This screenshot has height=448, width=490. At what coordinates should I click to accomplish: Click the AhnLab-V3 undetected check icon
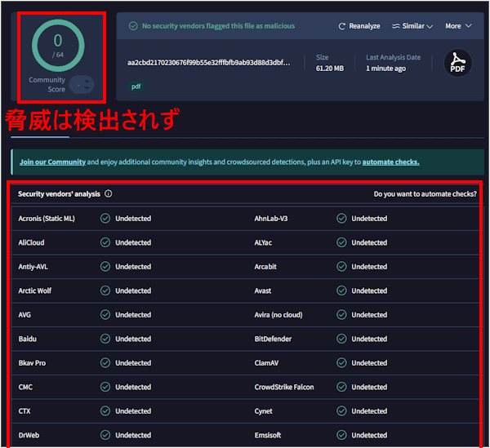pos(341,218)
